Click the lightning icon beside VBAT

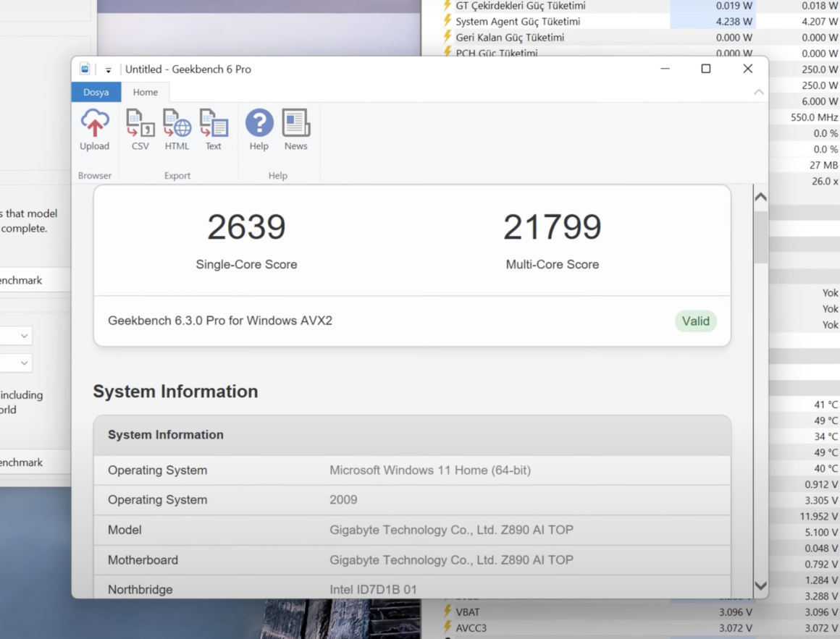coord(447,612)
